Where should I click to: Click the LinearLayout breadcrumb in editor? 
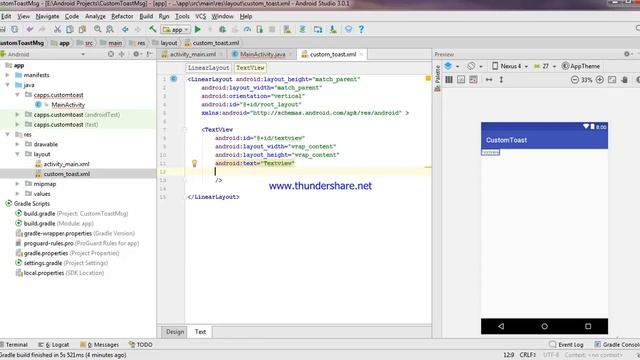[209, 68]
